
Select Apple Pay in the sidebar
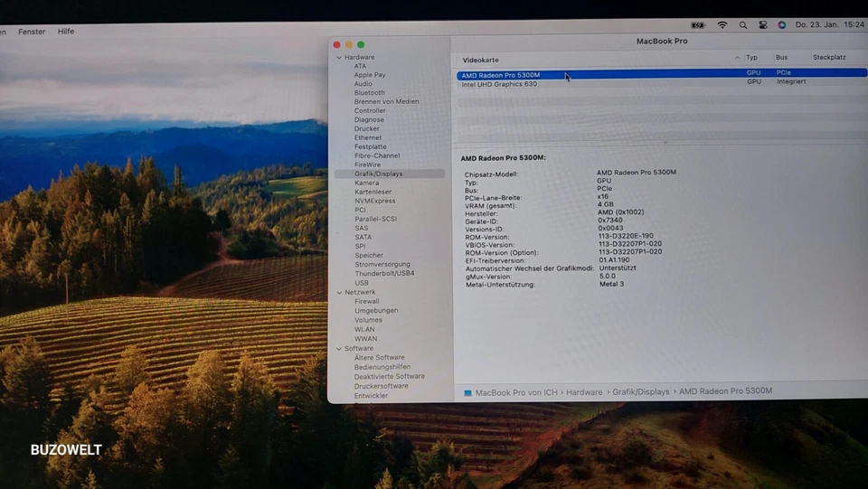[370, 75]
